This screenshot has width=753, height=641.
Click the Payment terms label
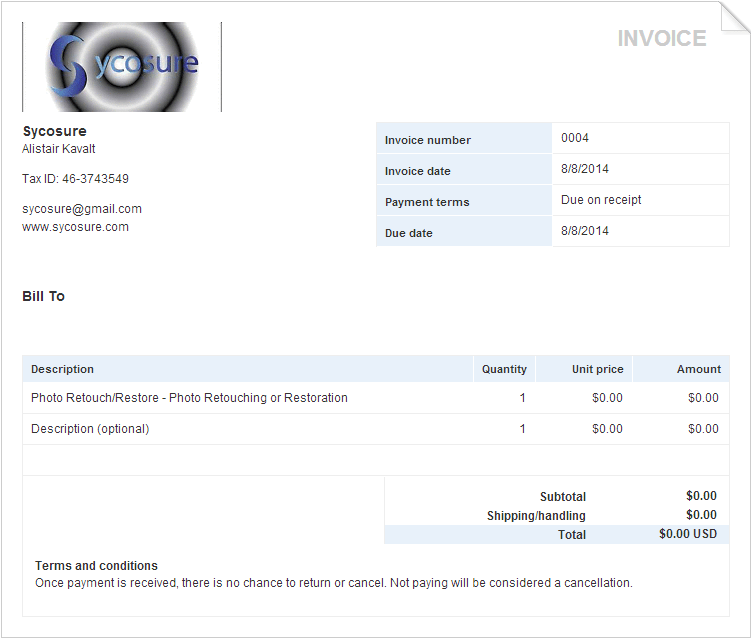[427, 202]
